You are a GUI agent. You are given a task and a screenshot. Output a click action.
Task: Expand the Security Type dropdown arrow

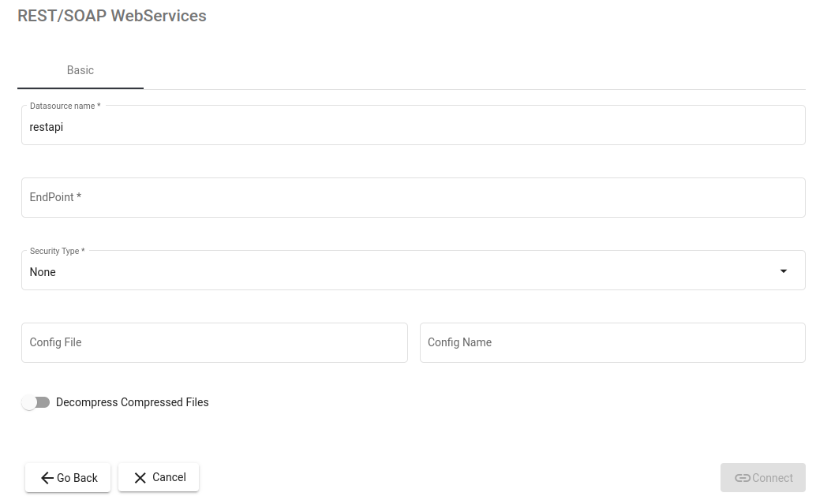[783, 271]
